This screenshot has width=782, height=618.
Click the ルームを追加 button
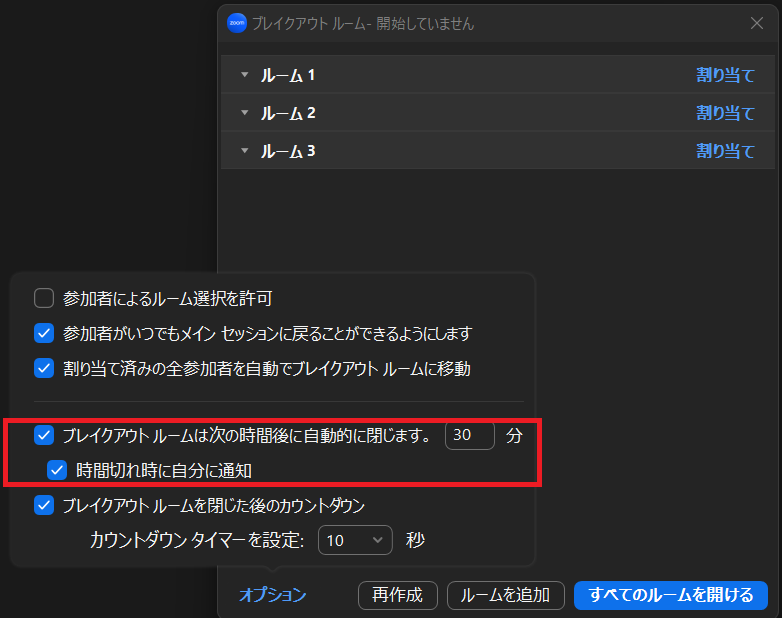tap(505, 595)
